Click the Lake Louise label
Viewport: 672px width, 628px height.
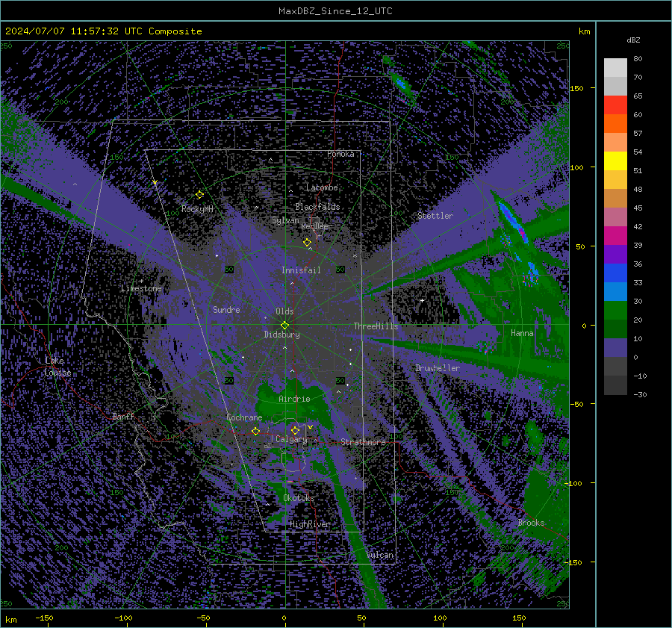coord(57,367)
